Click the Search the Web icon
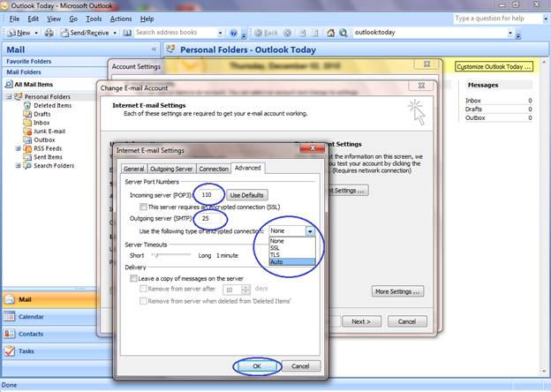 point(343,33)
